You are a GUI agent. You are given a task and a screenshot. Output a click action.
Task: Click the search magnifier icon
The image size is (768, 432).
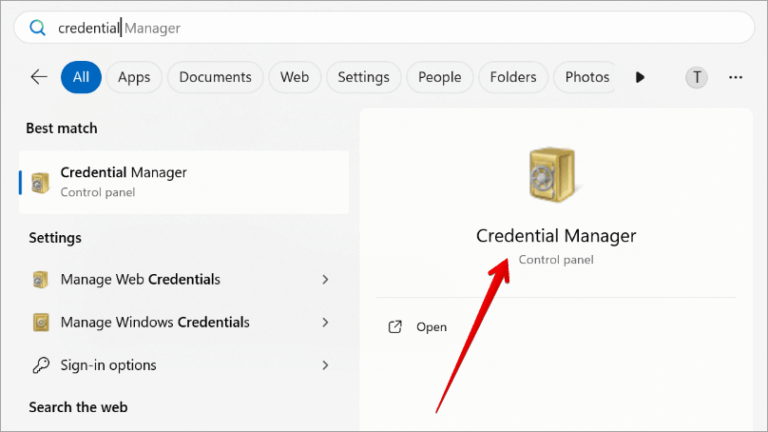pyautogui.click(x=38, y=28)
